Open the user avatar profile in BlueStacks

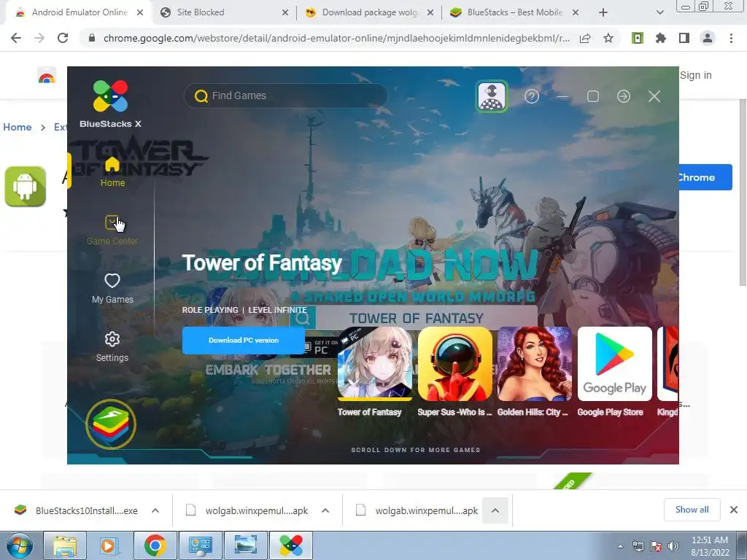[x=492, y=96]
